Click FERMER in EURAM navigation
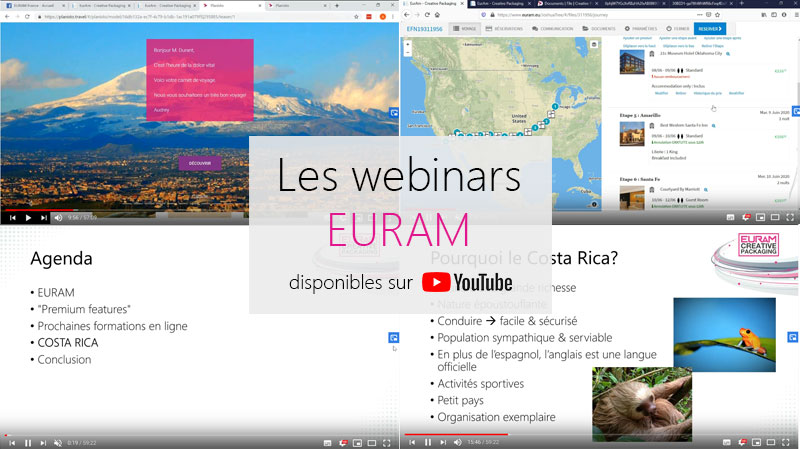 click(678, 29)
